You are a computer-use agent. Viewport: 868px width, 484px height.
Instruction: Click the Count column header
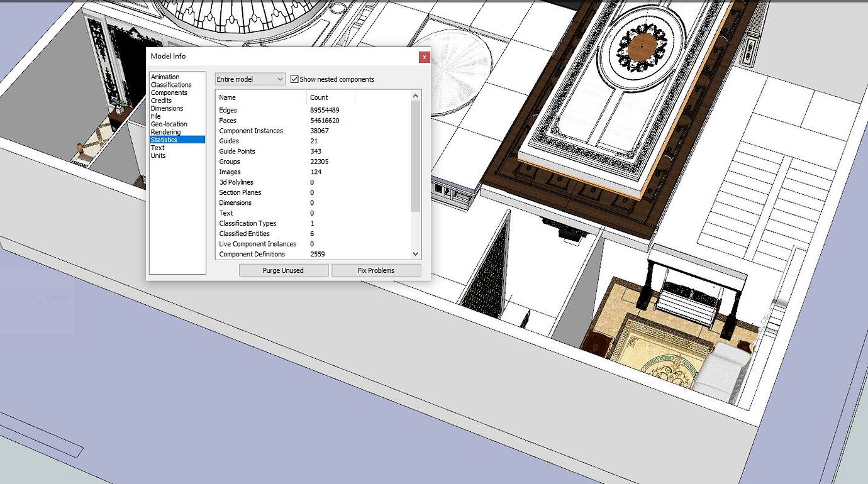click(318, 97)
